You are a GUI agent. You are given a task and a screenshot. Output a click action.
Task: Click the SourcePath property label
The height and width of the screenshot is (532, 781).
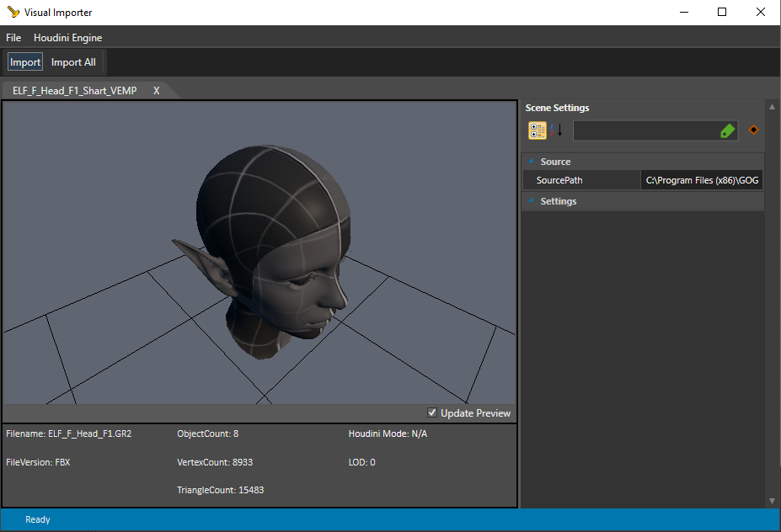pyautogui.click(x=559, y=180)
